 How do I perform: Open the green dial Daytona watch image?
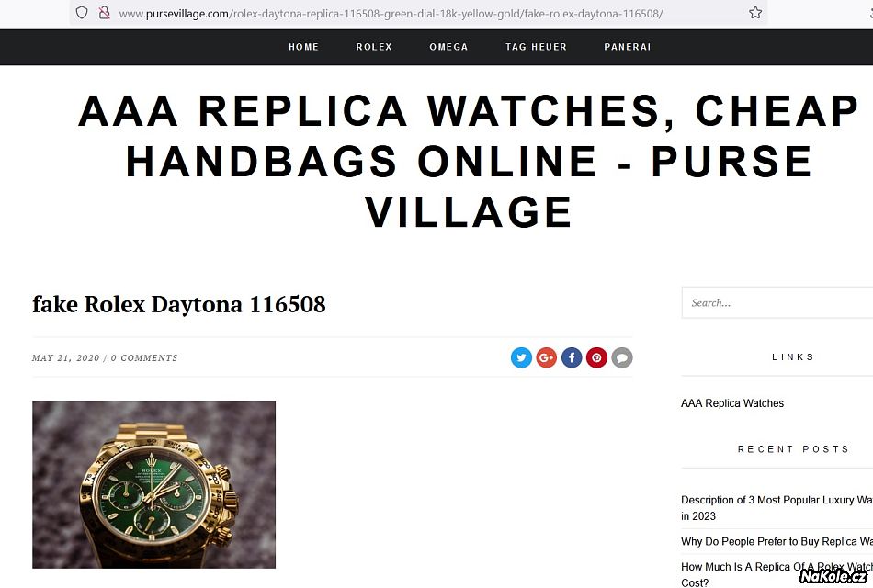[153, 484]
